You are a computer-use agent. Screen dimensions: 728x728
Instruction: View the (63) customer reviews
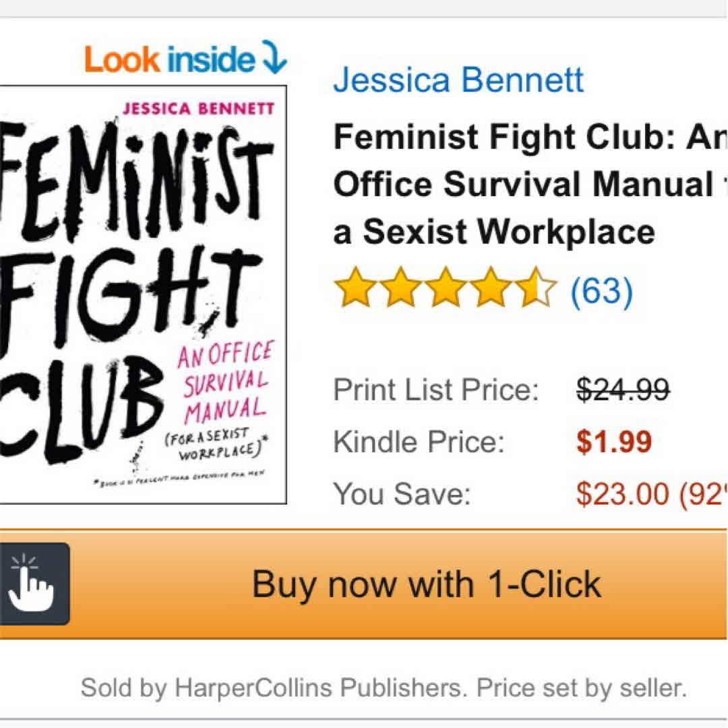(601, 291)
